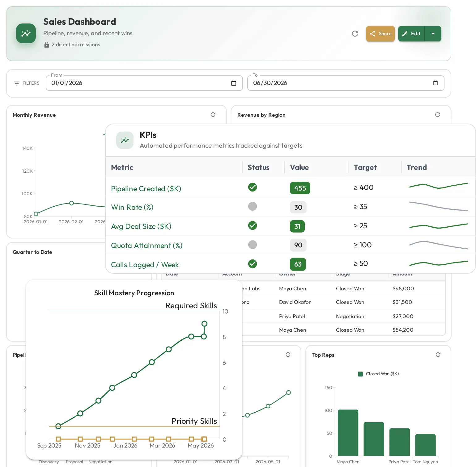Click the $31,500 amount cell

pos(402,302)
